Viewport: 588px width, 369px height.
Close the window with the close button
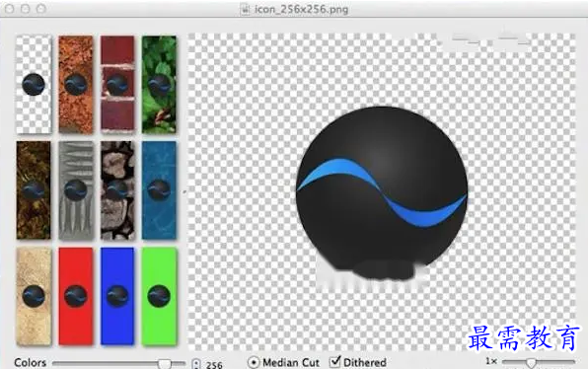tap(10, 9)
